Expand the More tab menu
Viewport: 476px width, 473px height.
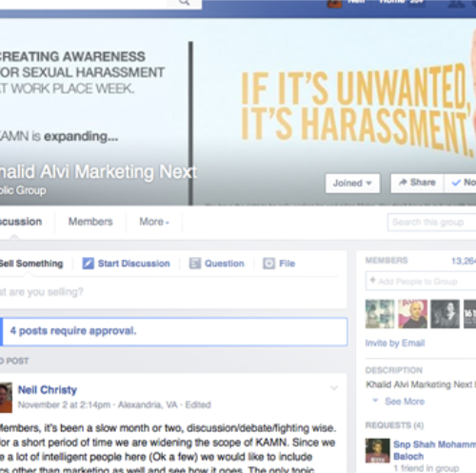click(154, 222)
